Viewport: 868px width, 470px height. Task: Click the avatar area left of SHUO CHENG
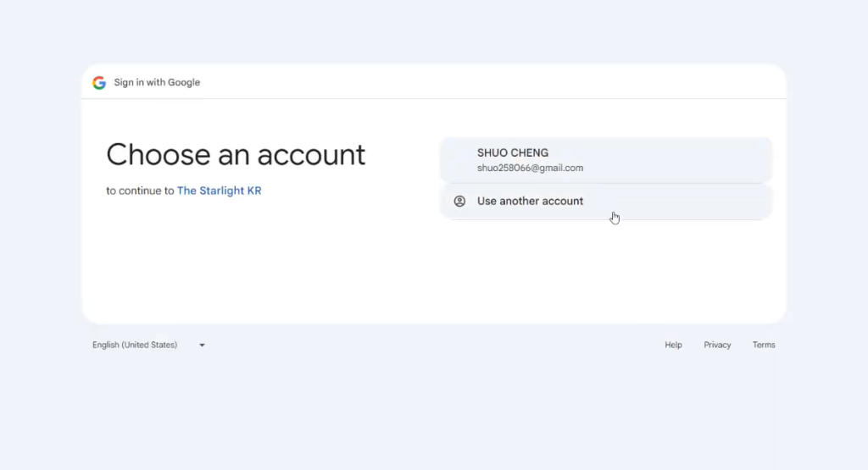[459, 159]
